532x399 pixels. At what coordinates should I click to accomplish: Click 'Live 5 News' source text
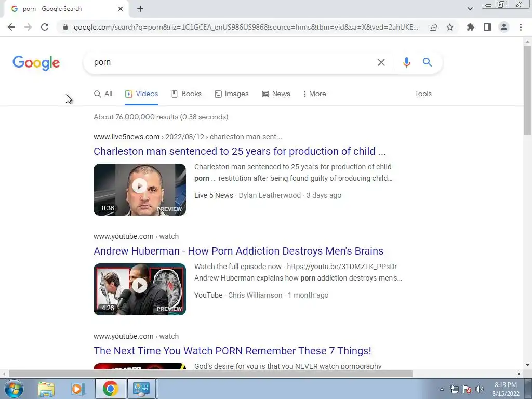(214, 196)
